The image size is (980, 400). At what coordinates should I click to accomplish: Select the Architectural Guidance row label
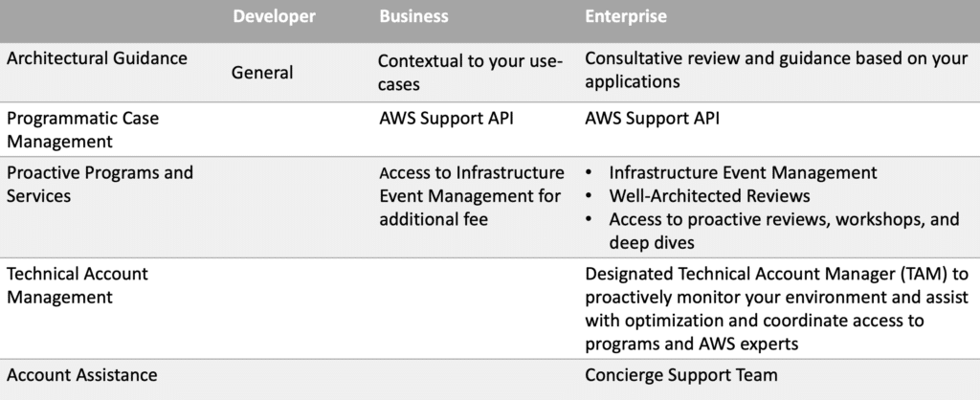(x=97, y=58)
